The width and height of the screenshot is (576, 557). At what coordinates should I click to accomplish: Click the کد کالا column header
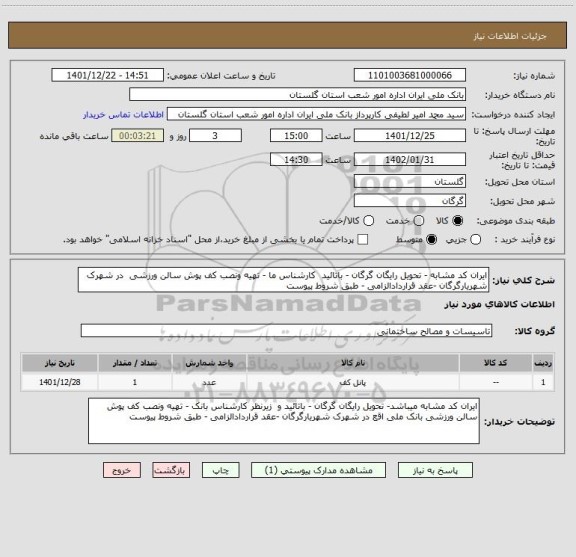point(496,363)
